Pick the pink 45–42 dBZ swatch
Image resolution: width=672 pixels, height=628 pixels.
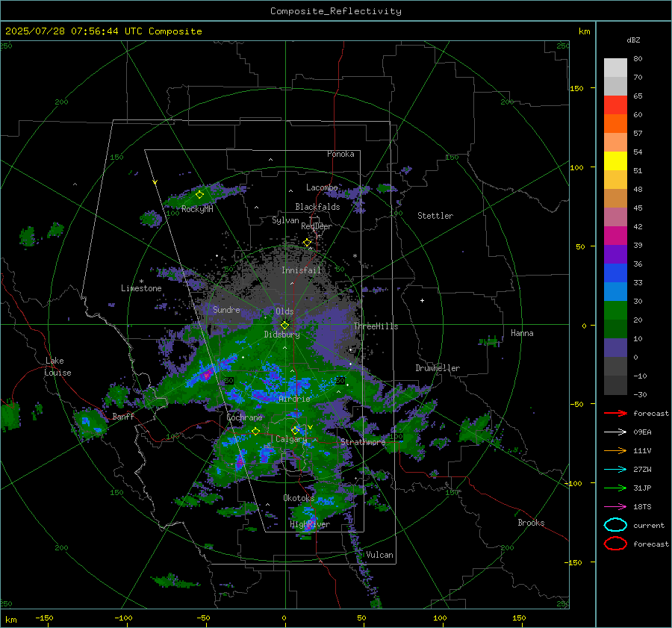click(x=615, y=217)
